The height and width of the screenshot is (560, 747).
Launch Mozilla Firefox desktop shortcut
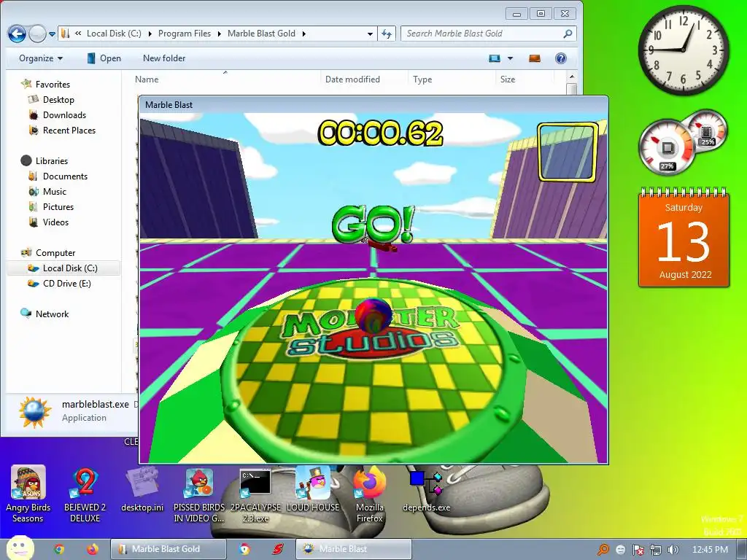coord(370,494)
